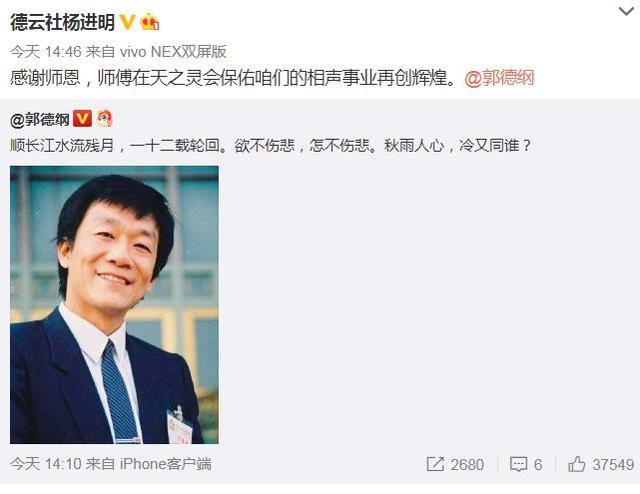Click like count 37549

click(x=613, y=465)
